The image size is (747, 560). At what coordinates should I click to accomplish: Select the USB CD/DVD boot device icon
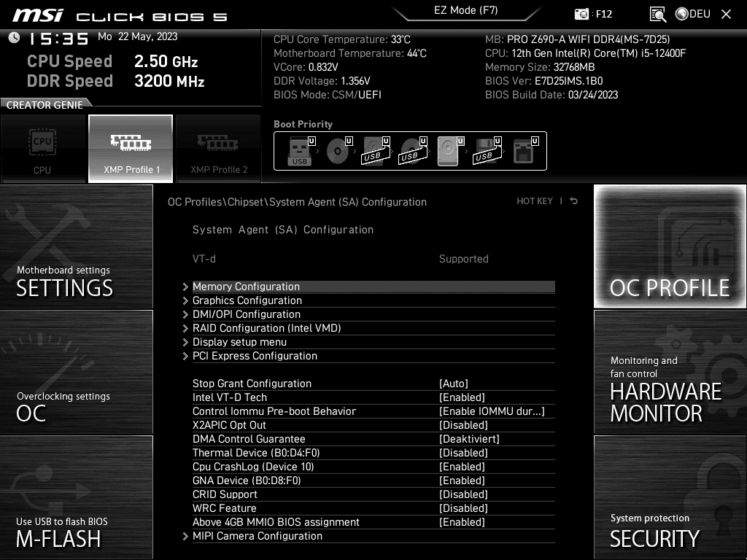click(x=413, y=151)
